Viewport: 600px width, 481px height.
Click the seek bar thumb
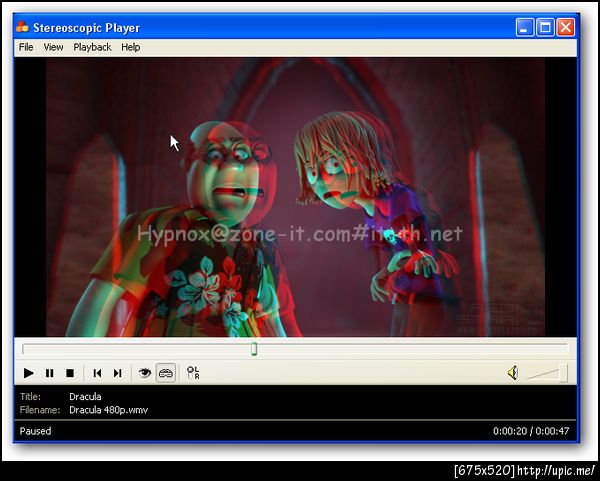(254, 349)
